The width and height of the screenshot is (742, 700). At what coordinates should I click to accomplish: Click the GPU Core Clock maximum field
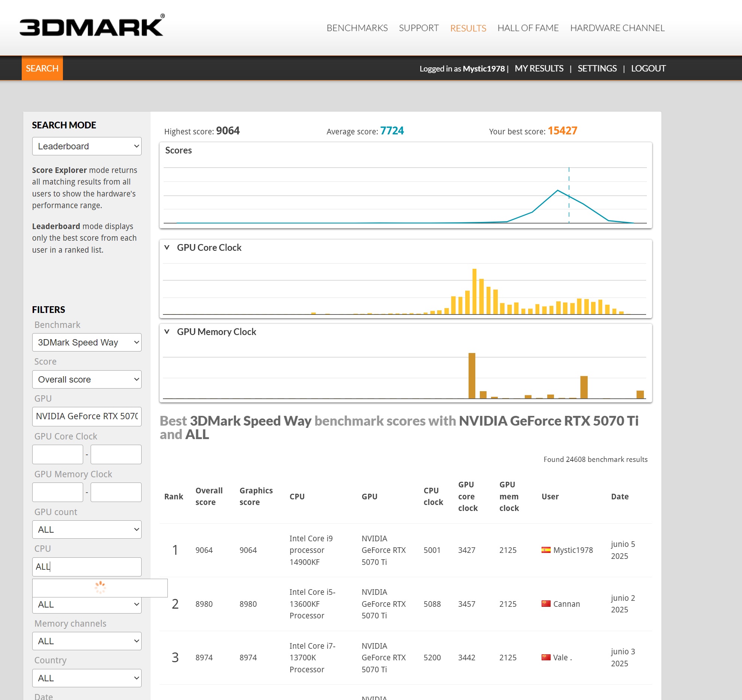tap(116, 454)
